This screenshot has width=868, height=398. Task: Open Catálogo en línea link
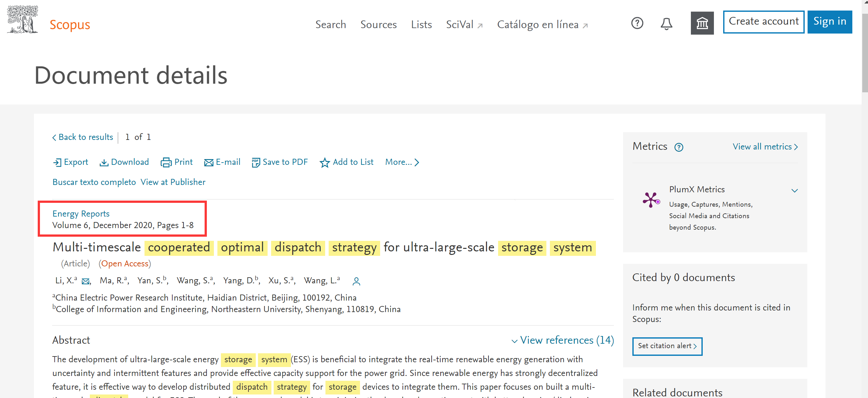pos(542,25)
